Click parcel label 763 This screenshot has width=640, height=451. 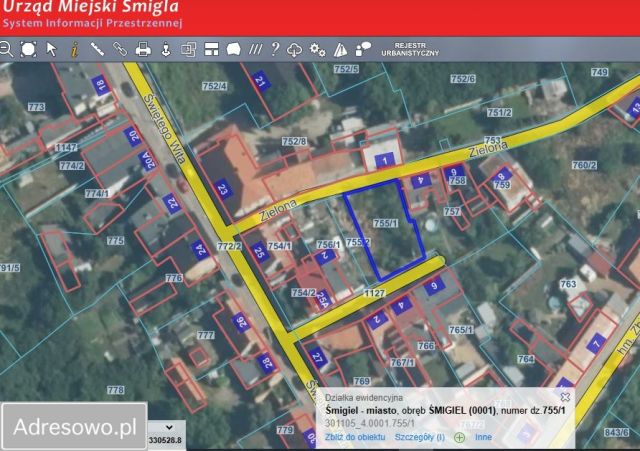pos(568,284)
